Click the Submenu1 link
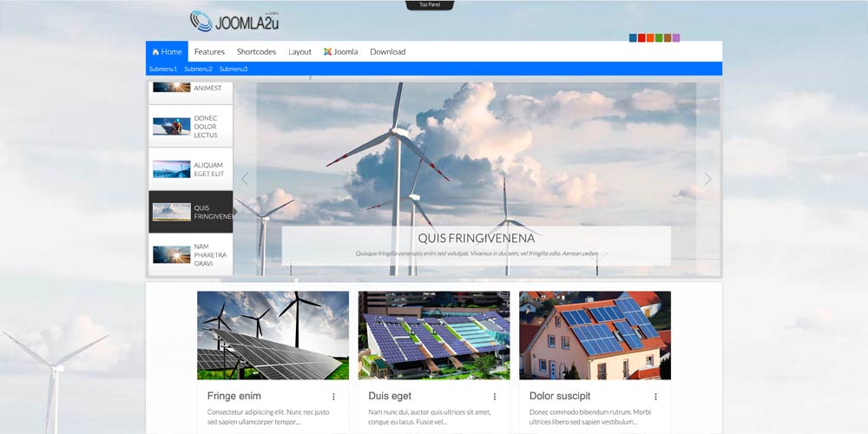Viewport: 868px width, 434px height. (162, 69)
